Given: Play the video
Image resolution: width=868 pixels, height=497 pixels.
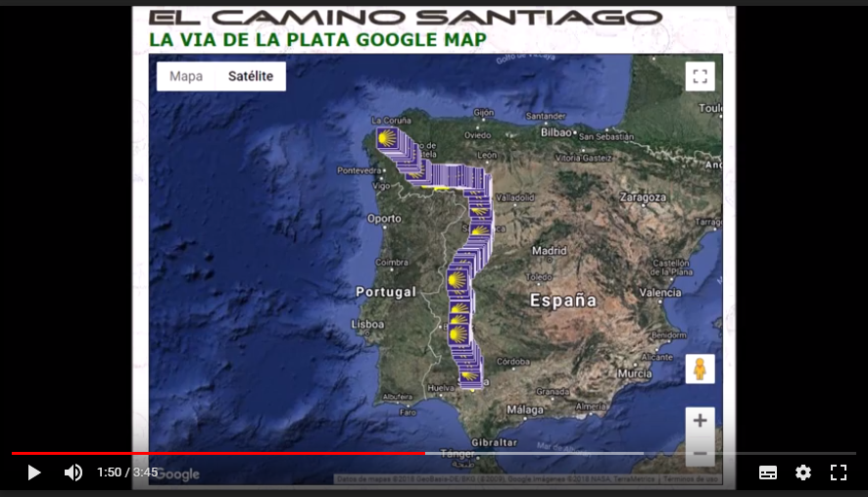Looking at the screenshot, I should pyautogui.click(x=34, y=472).
